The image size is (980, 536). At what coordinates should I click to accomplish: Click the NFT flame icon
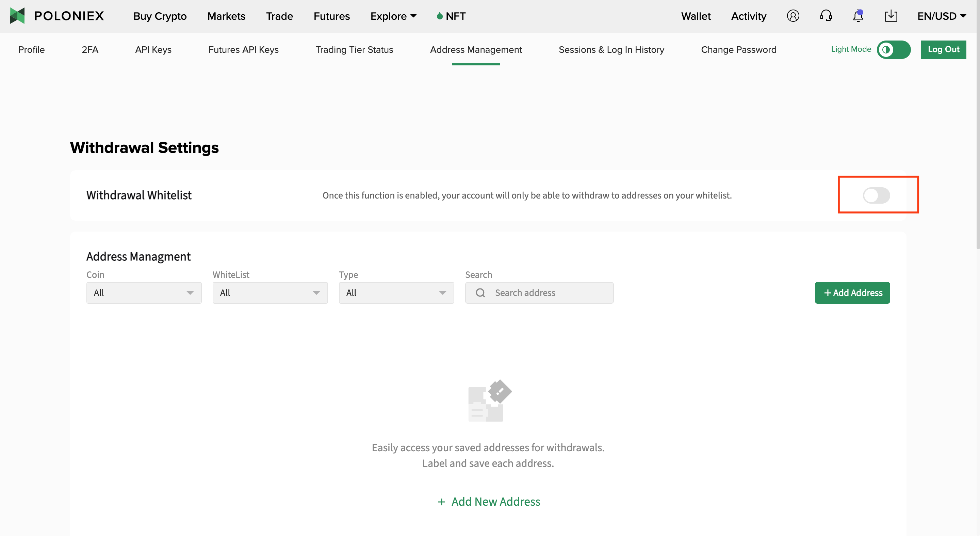(x=439, y=16)
